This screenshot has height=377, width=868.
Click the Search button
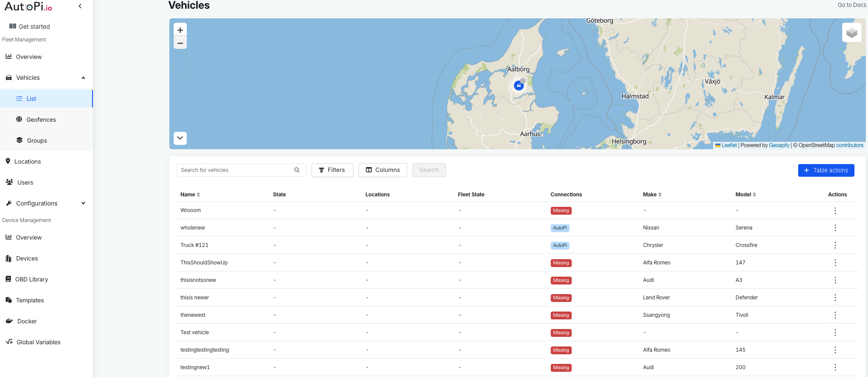[x=429, y=170]
